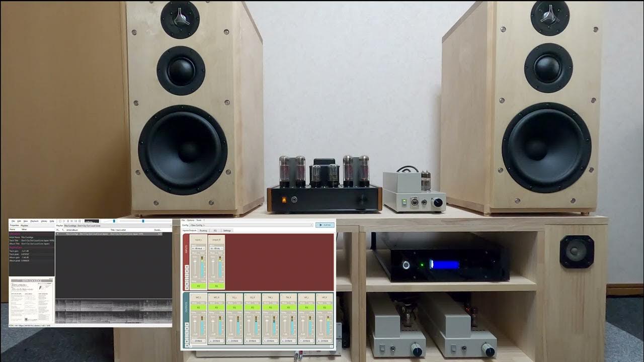Open the green EQ button on TW_R
Screen dimensions: 644x362
tap(288, 307)
